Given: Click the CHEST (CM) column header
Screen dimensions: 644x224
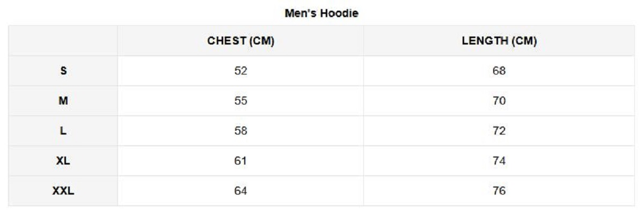Looking at the screenshot, I should point(241,41).
